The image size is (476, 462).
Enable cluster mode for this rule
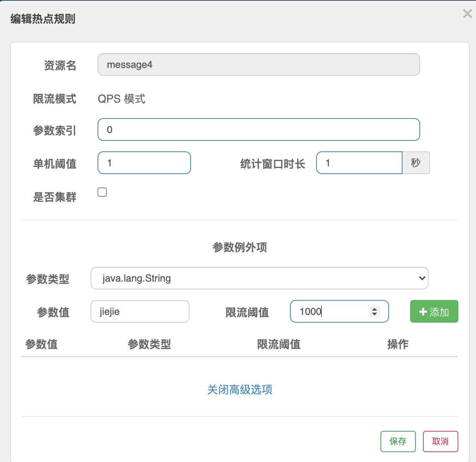102,192
